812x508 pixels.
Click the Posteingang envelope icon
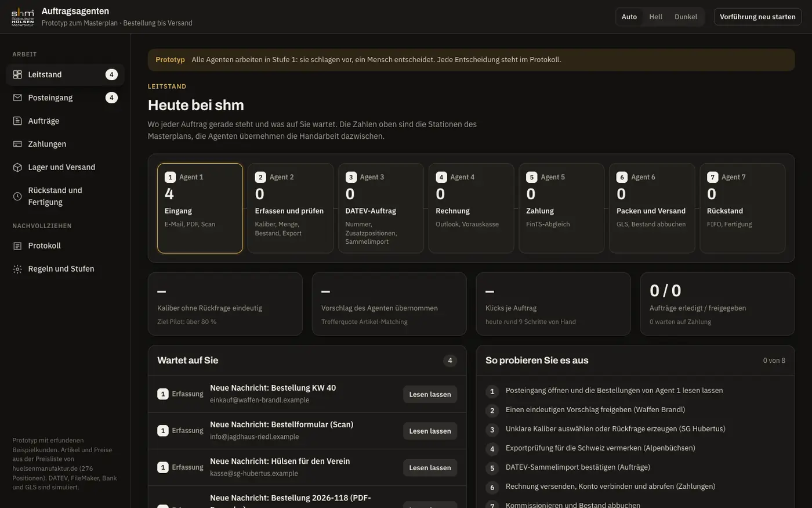pos(17,98)
